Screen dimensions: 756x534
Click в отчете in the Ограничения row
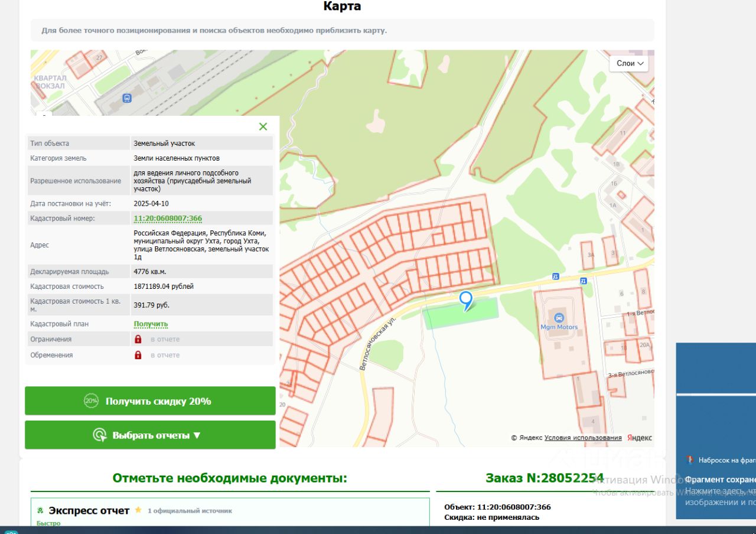[x=165, y=339]
